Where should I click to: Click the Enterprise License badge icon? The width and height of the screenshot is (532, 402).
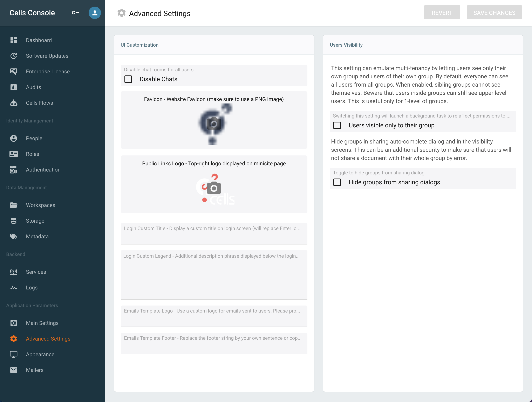tap(13, 72)
